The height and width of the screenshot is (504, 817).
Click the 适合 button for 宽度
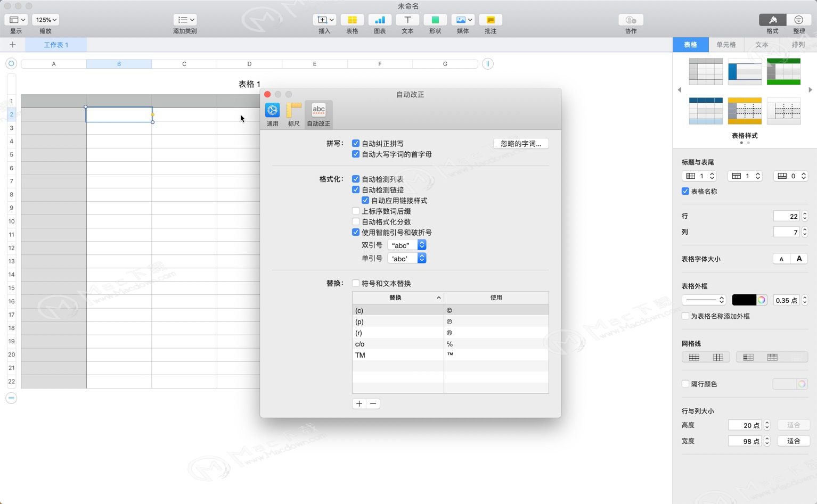pos(794,441)
